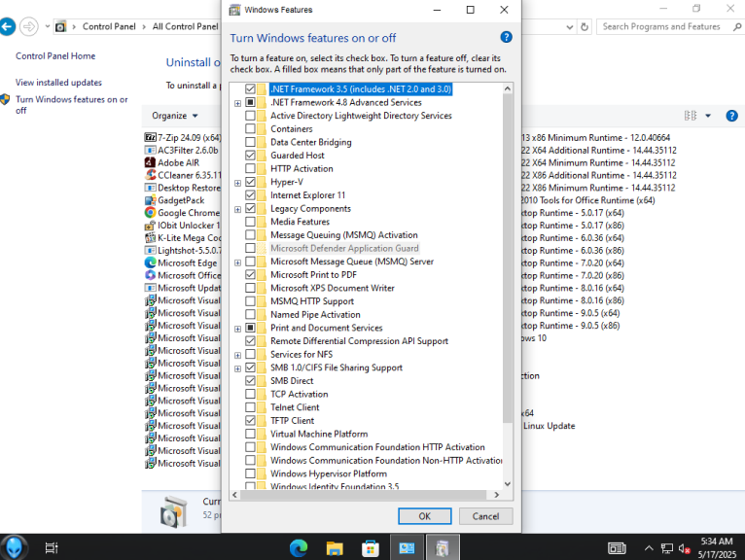Select the Microsoft Office icon in list
The height and width of the screenshot is (560, 745).
pos(150,275)
